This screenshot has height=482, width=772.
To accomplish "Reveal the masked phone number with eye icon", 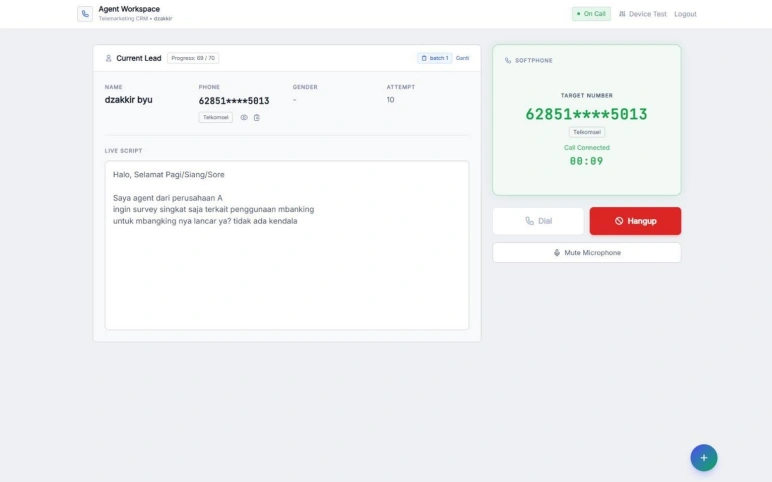I will pyautogui.click(x=244, y=118).
